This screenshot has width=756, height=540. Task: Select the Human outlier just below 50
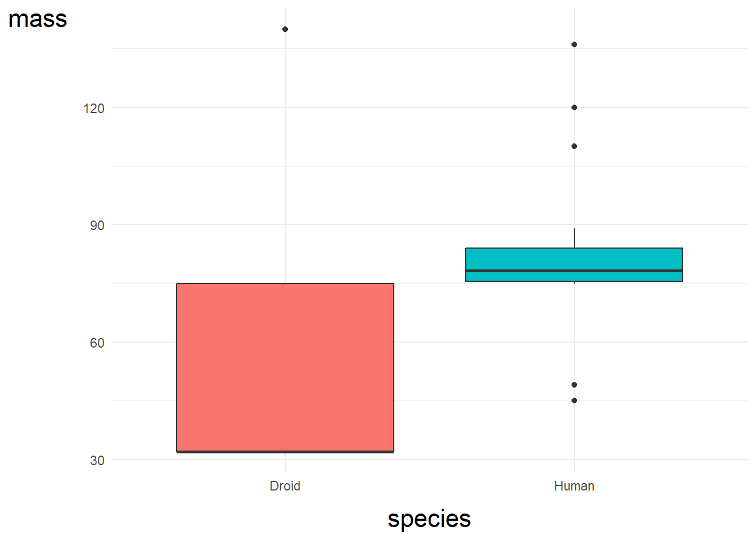tap(574, 385)
